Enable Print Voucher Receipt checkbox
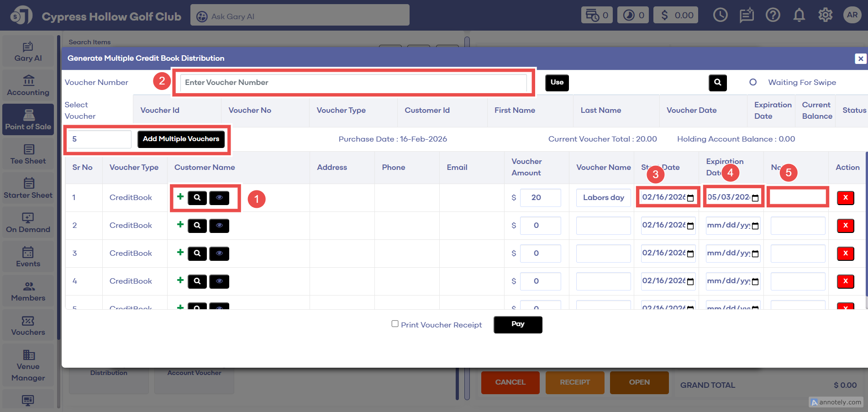 click(x=395, y=324)
